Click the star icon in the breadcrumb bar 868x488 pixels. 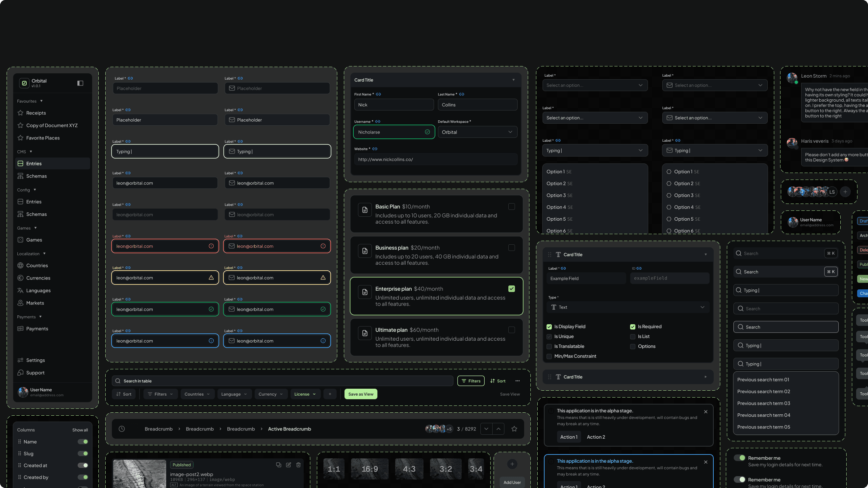514,429
